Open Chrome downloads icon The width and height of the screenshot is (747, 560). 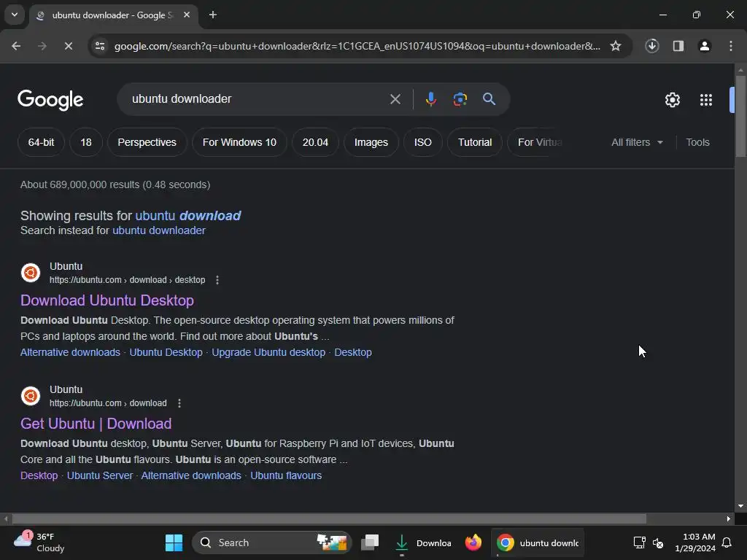click(652, 46)
